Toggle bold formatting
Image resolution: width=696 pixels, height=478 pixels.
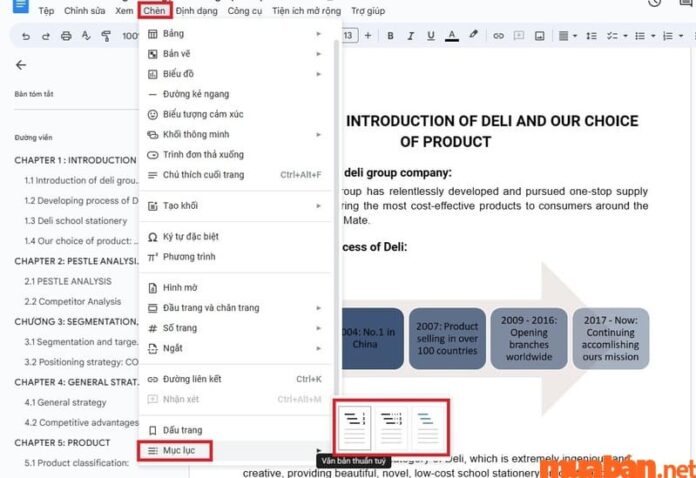(x=390, y=36)
